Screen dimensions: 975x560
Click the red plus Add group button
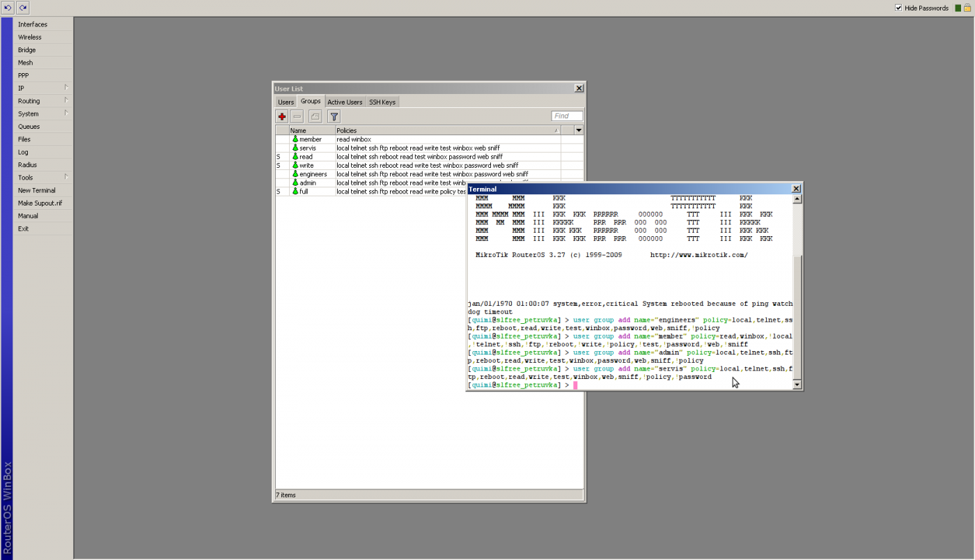coord(282,116)
